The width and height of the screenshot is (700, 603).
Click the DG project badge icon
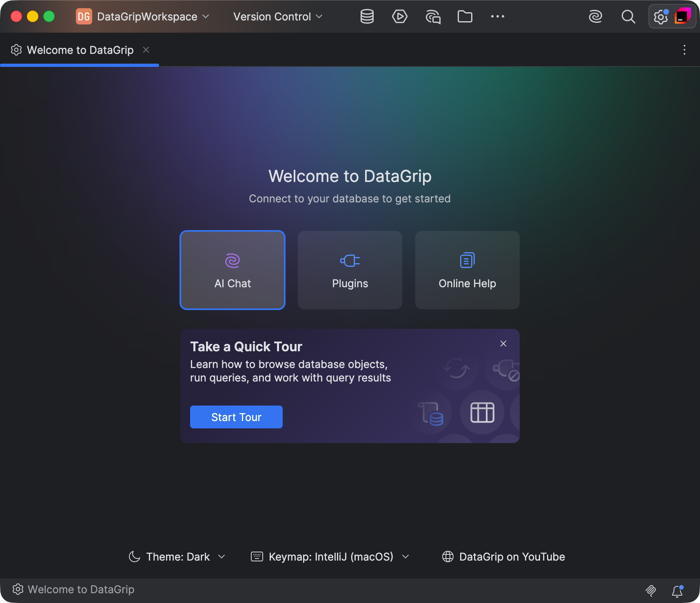point(84,17)
